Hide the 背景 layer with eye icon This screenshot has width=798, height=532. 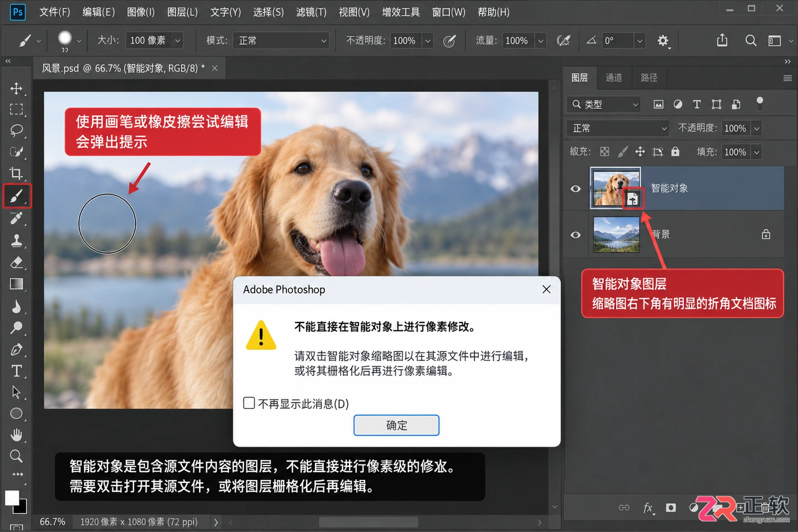click(576, 234)
